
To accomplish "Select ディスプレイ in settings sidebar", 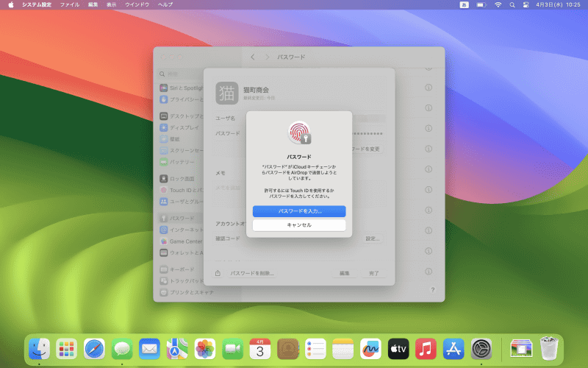I will (x=181, y=127).
